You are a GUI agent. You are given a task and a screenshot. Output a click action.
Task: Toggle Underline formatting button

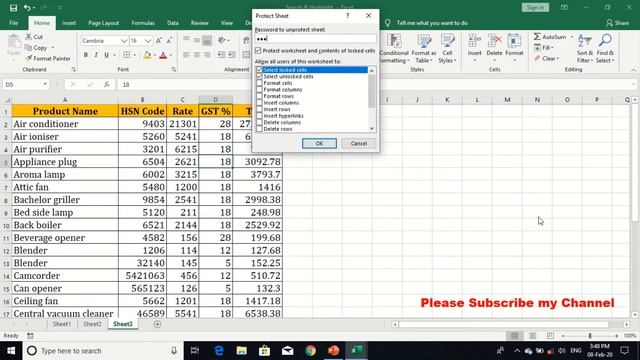tap(107, 55)
